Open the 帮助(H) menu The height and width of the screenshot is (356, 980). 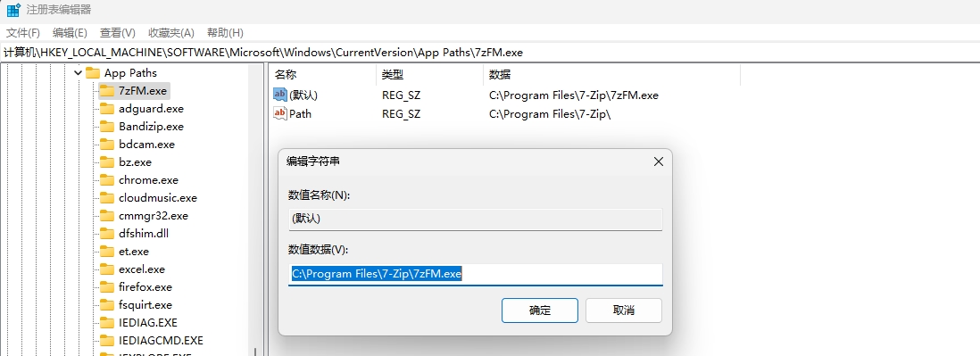tap(225, 32)
